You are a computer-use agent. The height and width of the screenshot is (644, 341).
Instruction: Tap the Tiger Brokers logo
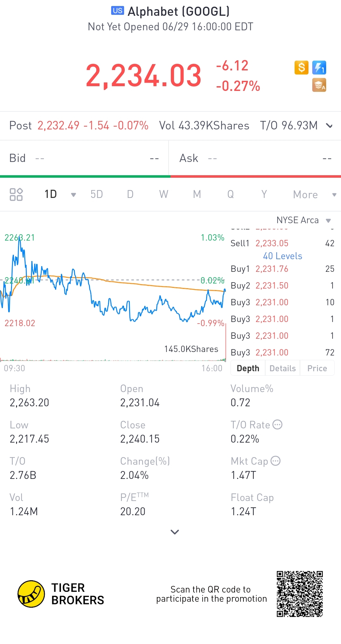point(61,594)
